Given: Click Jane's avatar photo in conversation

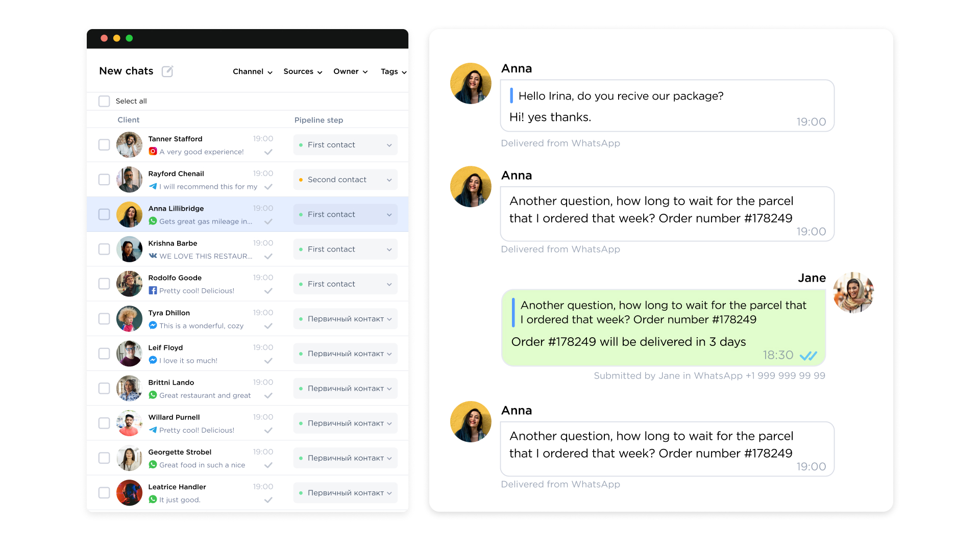Looking at the screenshot, I should pos(853,293).
